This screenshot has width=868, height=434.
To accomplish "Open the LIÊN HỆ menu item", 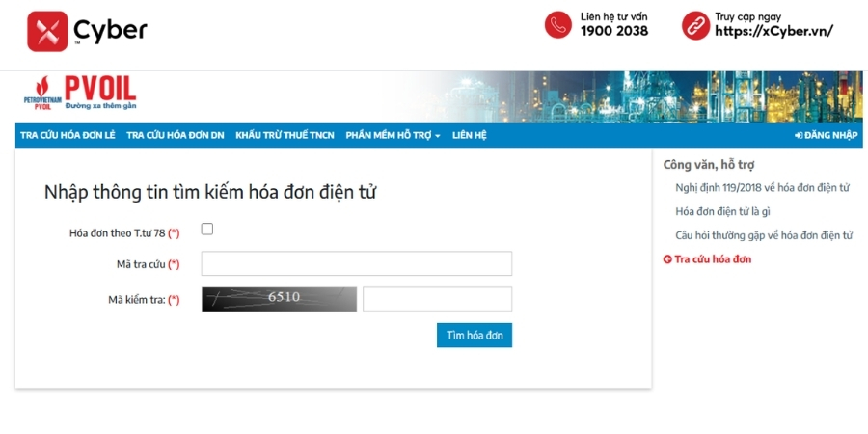I will click(x=469, y=135).
